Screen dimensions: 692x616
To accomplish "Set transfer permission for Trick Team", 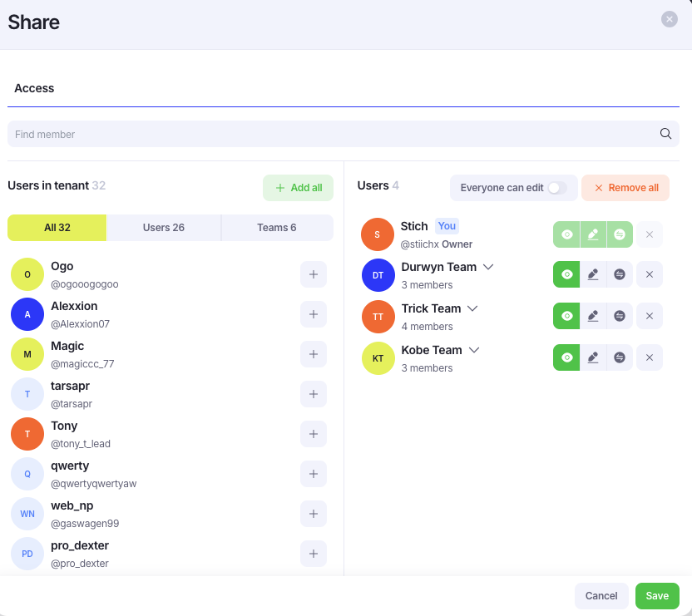I will point(620,316).
